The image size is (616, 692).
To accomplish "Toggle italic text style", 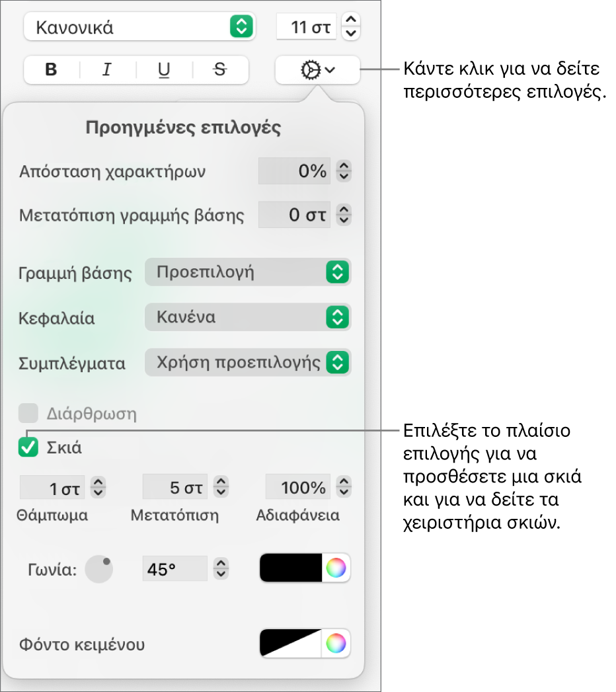I will 108,70.
